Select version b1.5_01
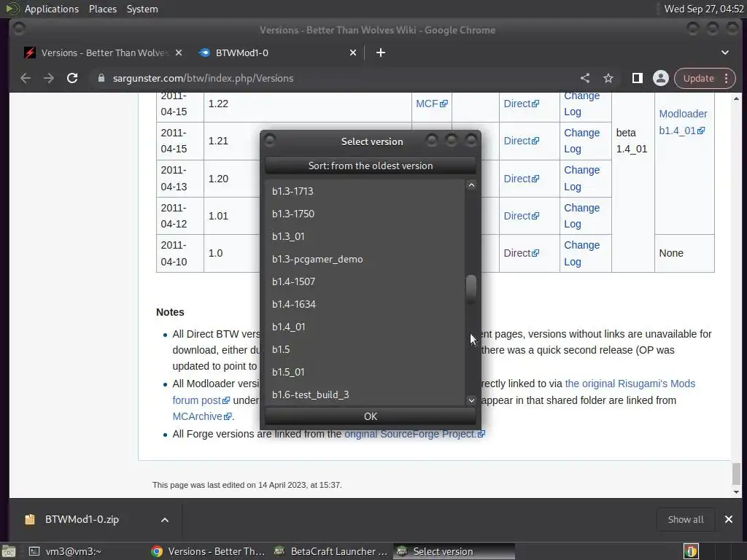 click(x=365, y=372)
